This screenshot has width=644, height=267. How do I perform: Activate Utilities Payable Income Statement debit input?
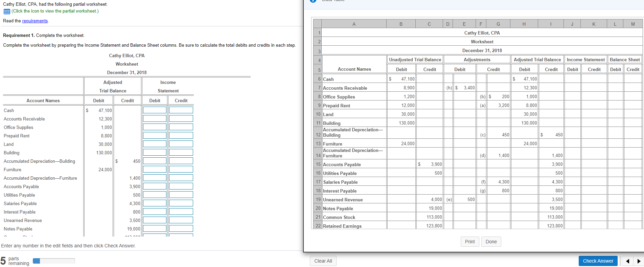coord(155,195)
